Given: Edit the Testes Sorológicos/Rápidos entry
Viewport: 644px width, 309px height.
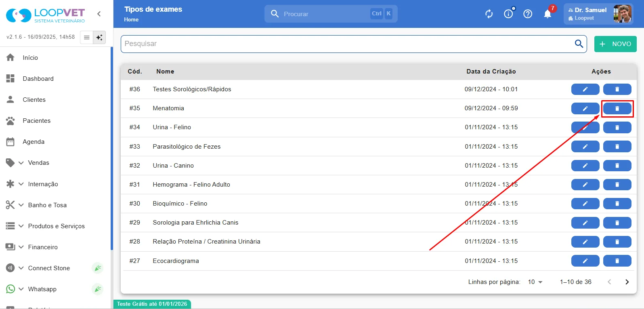Looking at the screenshot, I should (x=585, y=89).
